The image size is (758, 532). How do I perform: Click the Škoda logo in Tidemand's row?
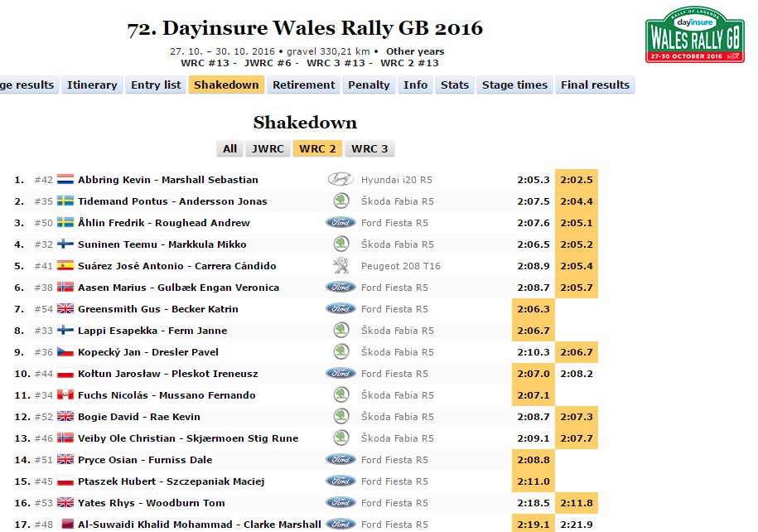pos(341,201)
